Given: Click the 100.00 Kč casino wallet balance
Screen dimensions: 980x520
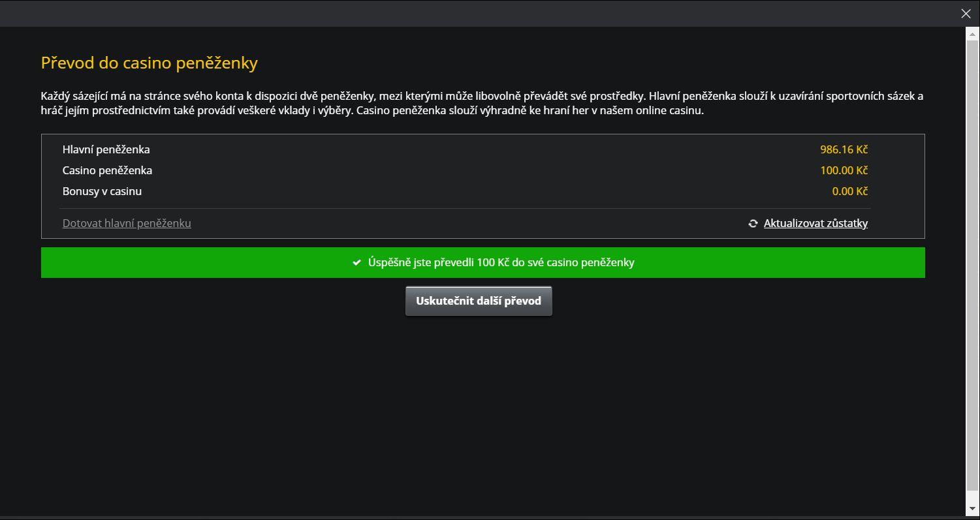Looking at the screenshot, I should [x=844, y=170].
